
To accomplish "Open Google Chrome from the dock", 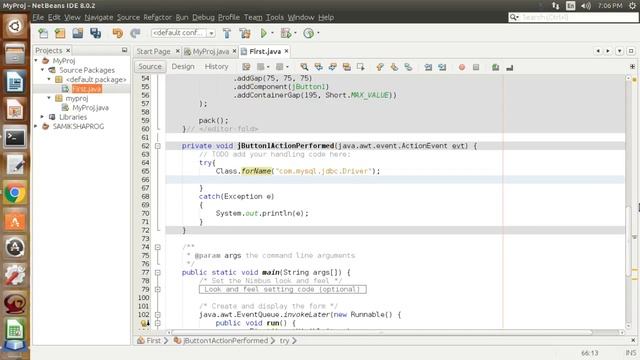I will point(15,192).
